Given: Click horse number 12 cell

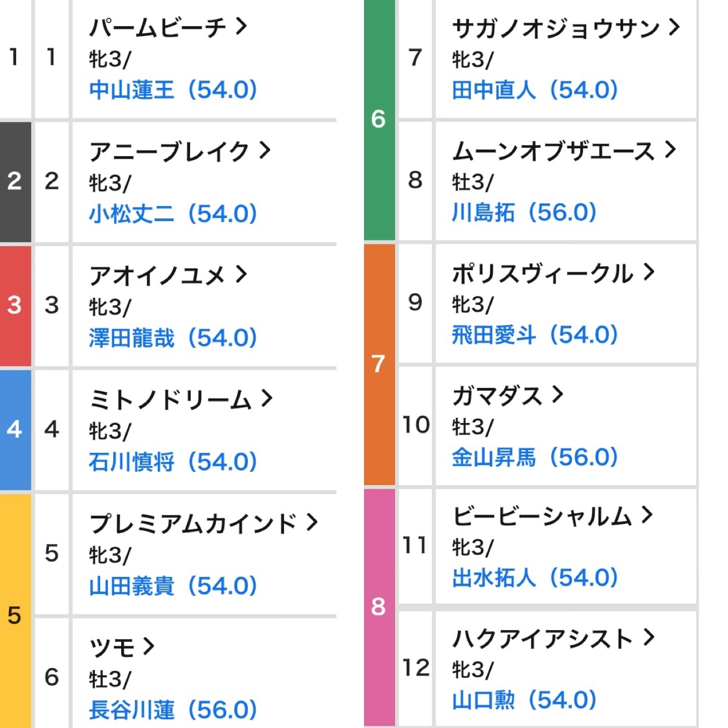Looking at the screenshot, I should click(x=416, y=668).
